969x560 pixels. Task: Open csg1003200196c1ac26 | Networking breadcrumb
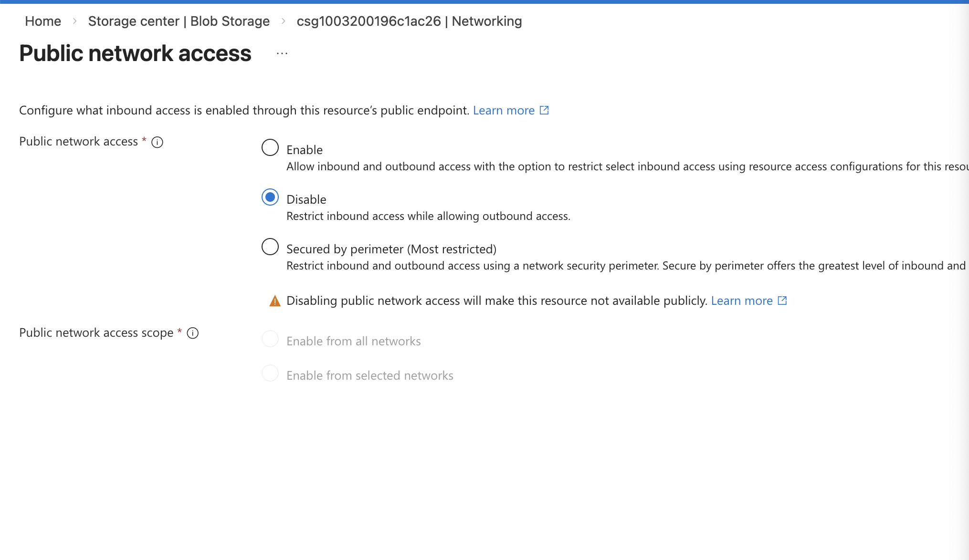point(409,21)
